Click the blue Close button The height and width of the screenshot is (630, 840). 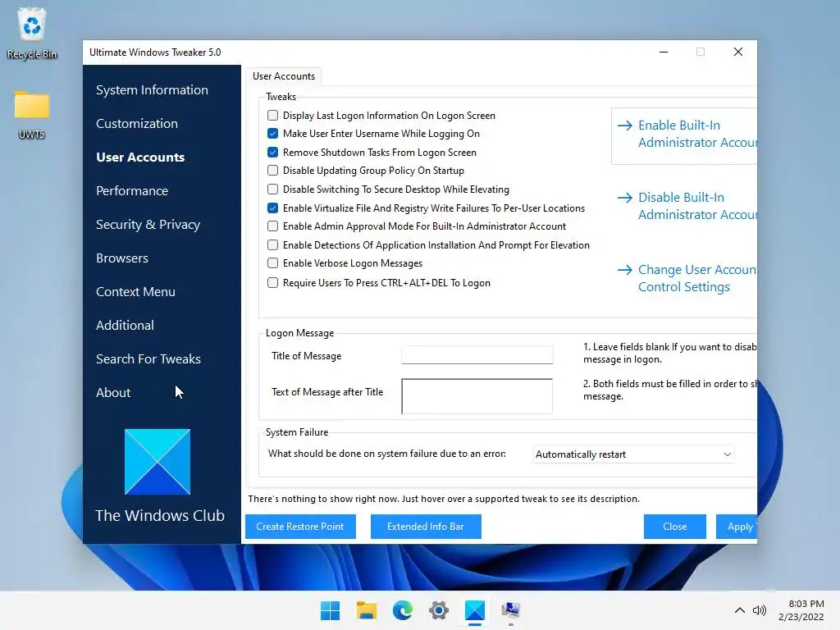pos(675,527)
